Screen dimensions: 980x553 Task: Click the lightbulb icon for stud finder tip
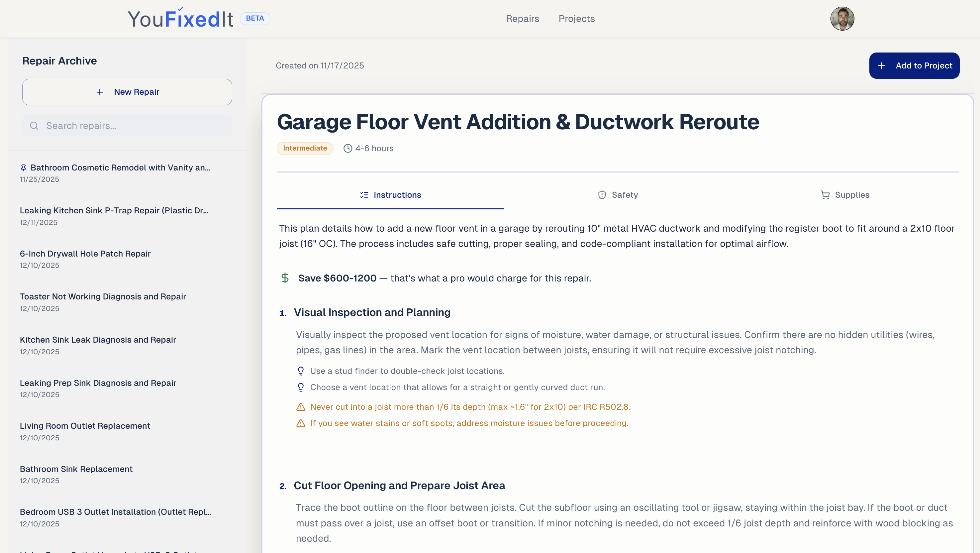point(301,371)
